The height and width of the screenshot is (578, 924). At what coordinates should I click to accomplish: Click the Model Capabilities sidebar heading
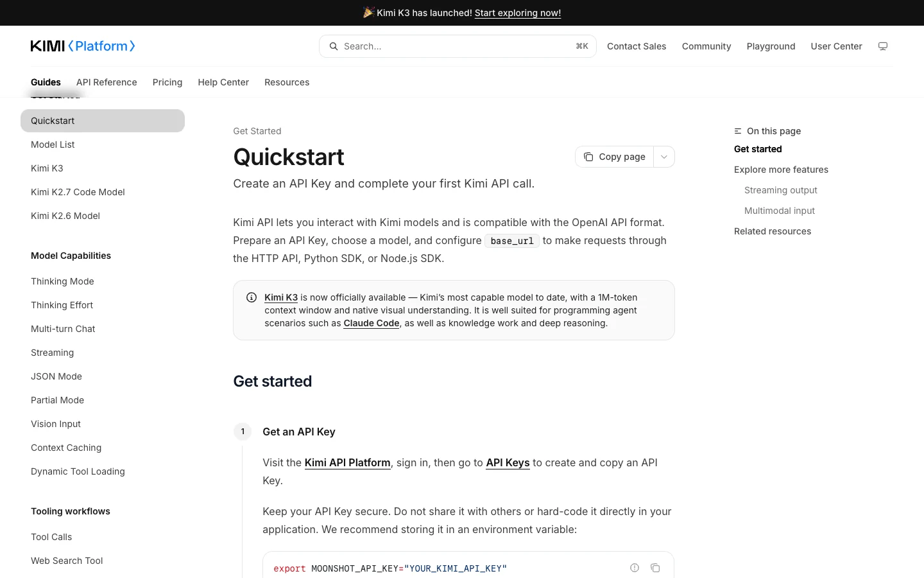(71, 256)
